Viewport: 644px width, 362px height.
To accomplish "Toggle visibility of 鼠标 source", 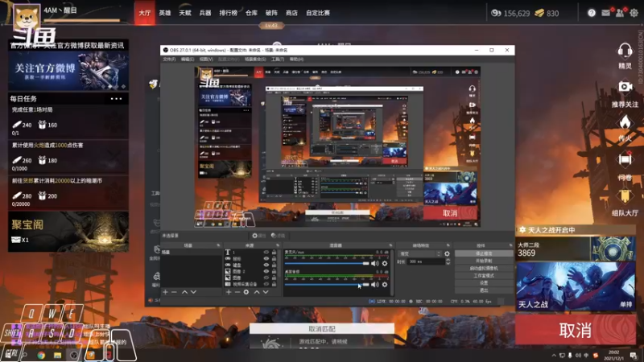I will [266, 258].
